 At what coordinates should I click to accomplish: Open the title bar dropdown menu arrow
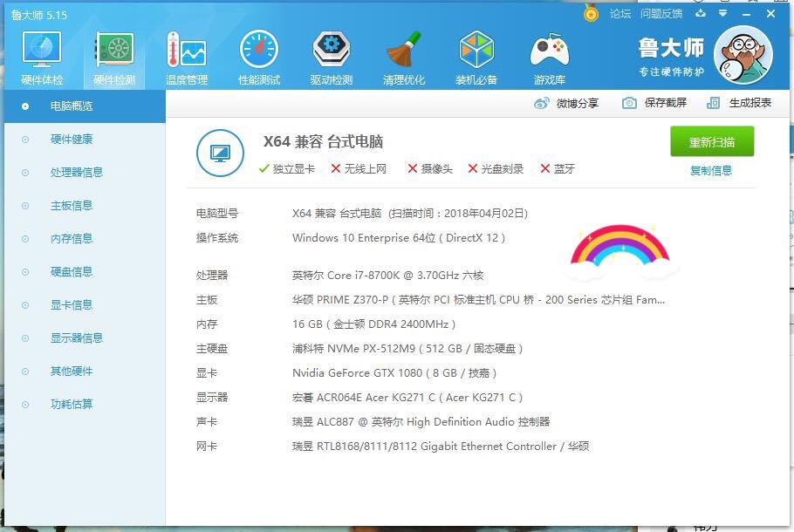pos(722,13)
